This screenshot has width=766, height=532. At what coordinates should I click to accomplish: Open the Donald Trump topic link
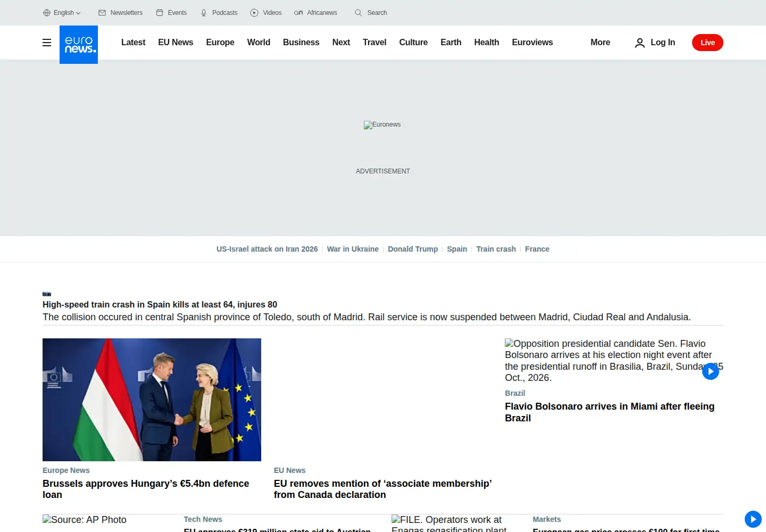pos(413,249)
